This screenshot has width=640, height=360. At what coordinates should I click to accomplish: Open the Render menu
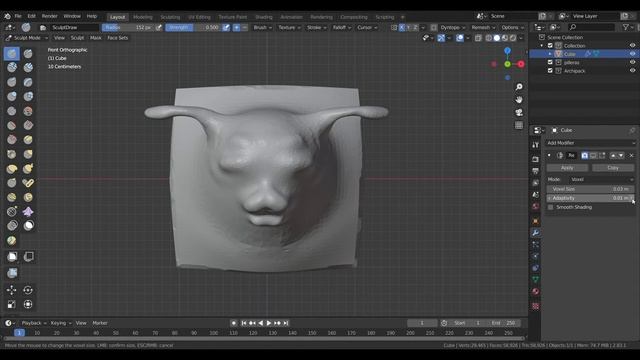pyautogui.click(x=49, y=16)
